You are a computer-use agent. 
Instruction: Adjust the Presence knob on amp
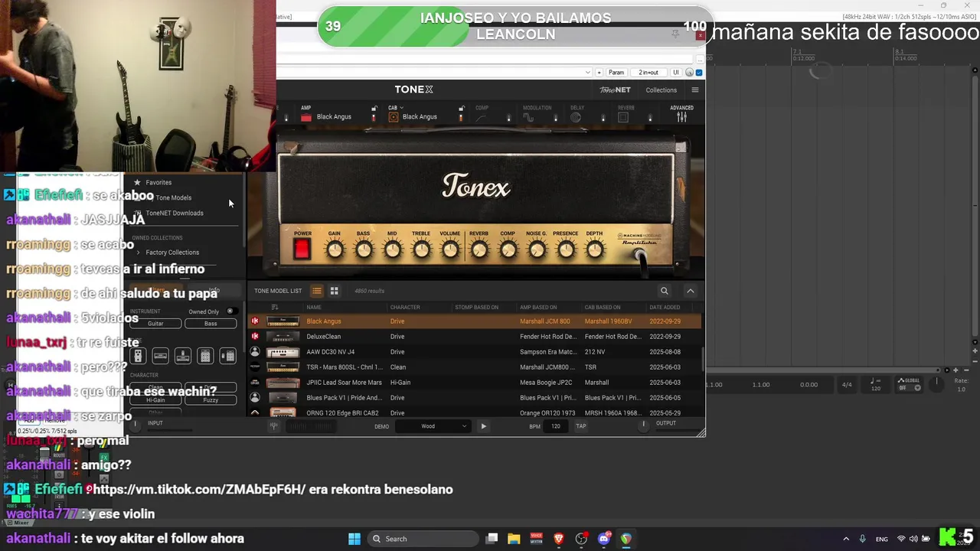pyautogui.click(x=566, y=249)
